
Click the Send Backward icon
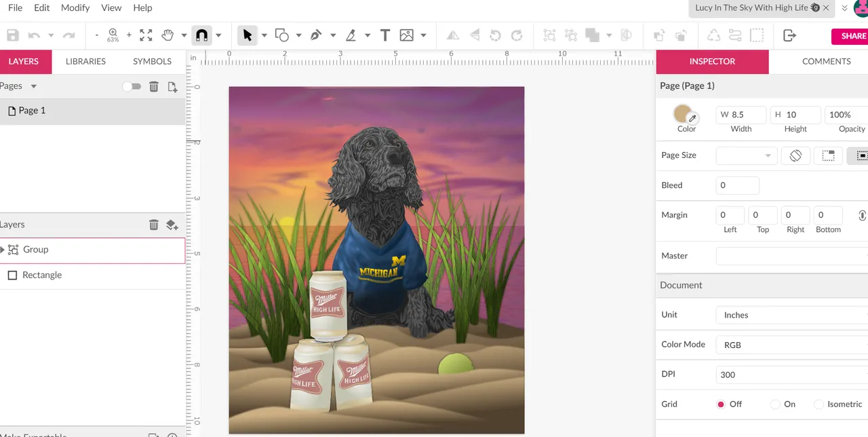tap(681, 35)
